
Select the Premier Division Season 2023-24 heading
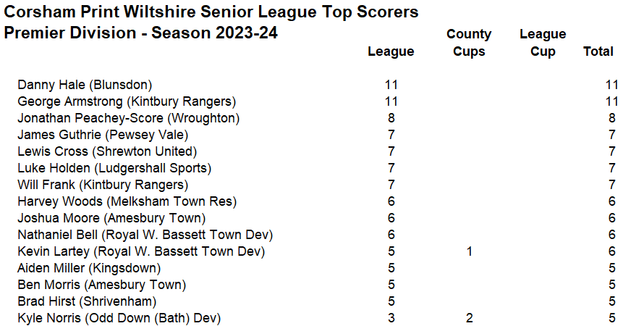pos(141,33)
